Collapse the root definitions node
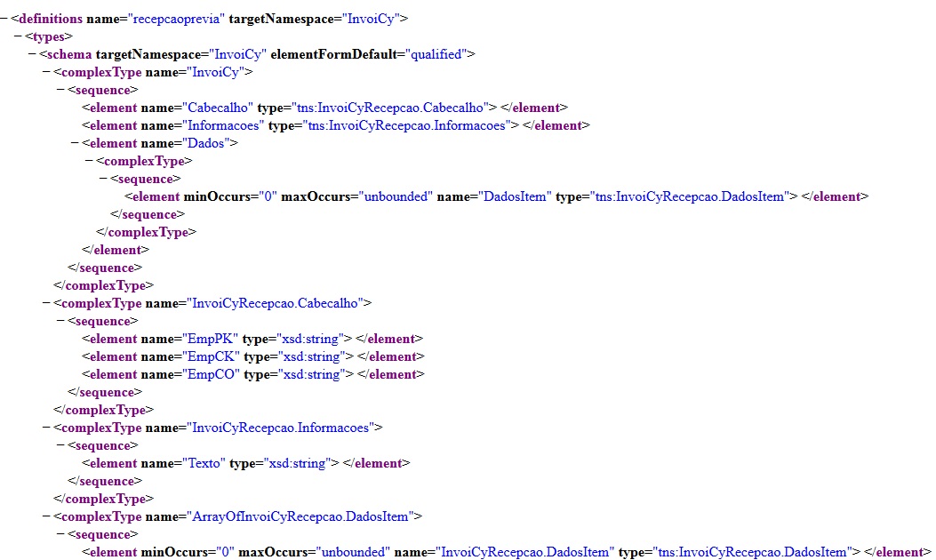The height and width of the screenshot is (560, 936). 4,19
